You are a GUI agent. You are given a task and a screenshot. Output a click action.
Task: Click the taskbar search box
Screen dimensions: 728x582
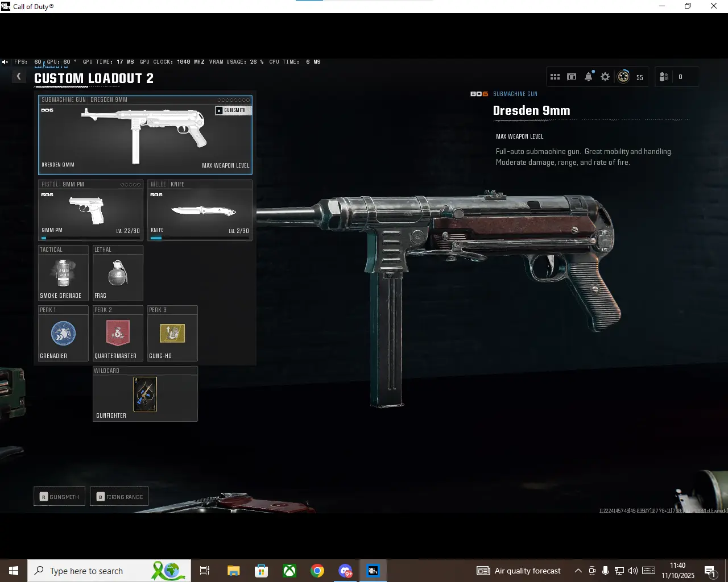[x=109, y=571]
